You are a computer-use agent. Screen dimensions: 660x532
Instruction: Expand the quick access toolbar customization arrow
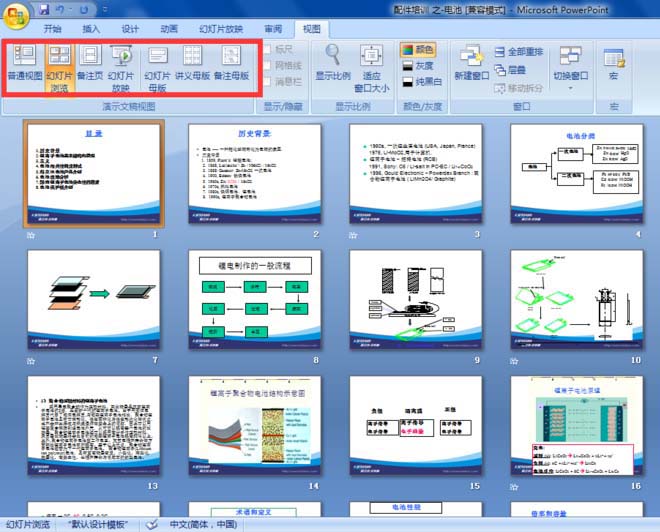[105, 9]
